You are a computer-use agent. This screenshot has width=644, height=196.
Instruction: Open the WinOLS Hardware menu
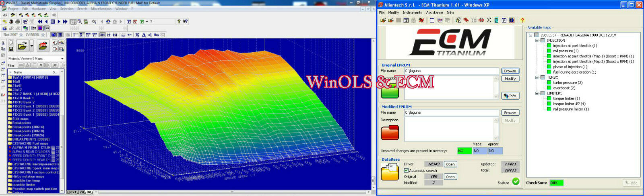39,8
